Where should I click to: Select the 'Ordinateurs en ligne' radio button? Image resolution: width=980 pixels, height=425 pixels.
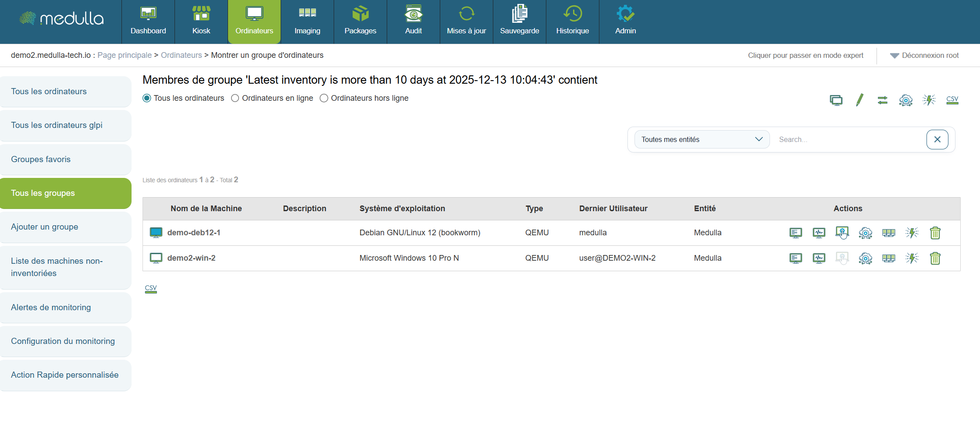235,98
